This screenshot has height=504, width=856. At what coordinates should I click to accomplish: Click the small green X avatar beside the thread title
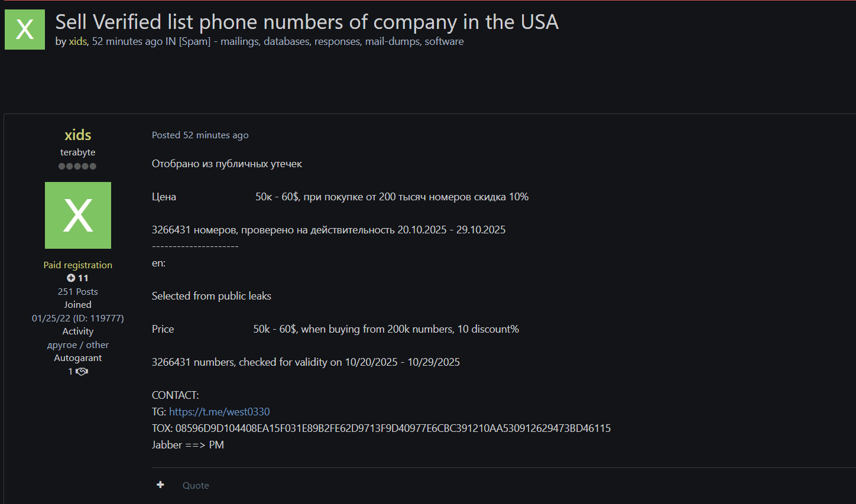tap(25, 30)
